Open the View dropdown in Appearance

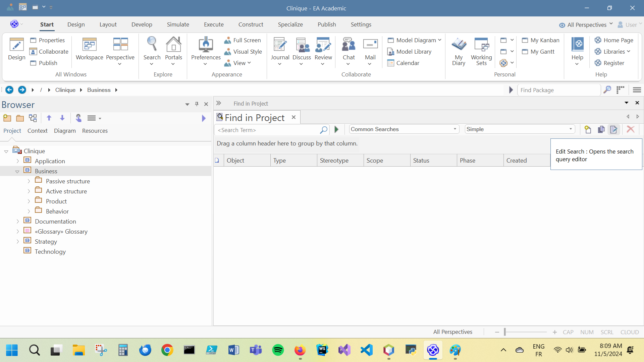click(238, 63)
